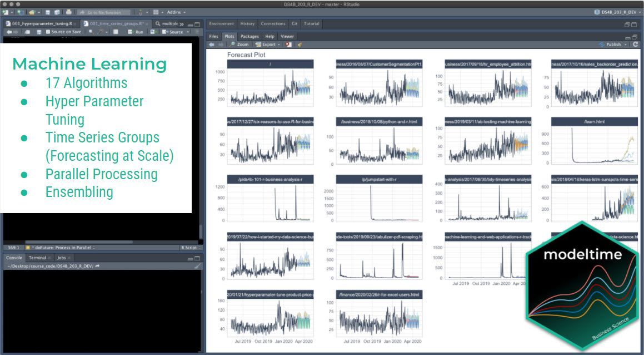Close the Terminal tab
Viewport: 644px width, 355px height.
49,258
